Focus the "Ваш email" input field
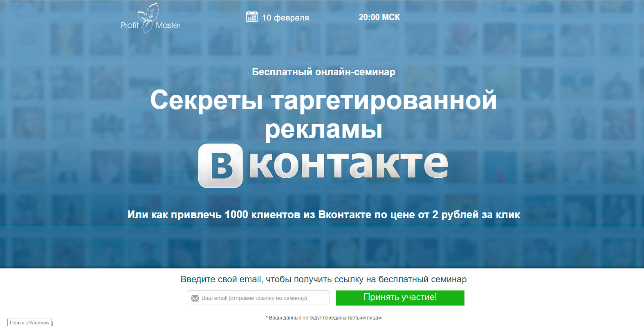 262,298
